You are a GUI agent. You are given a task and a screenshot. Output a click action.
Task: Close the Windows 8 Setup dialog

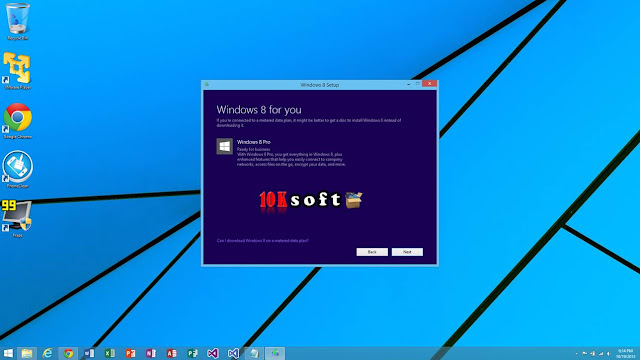429,84
